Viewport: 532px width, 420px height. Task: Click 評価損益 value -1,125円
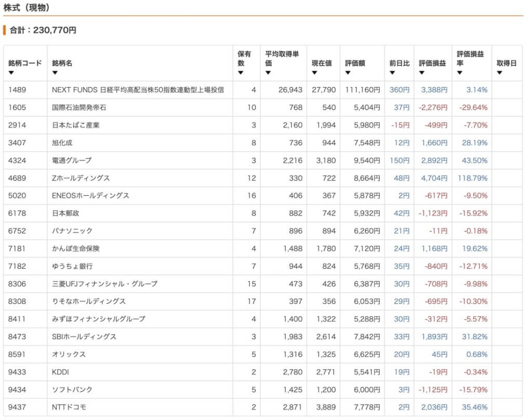point(433,389)
